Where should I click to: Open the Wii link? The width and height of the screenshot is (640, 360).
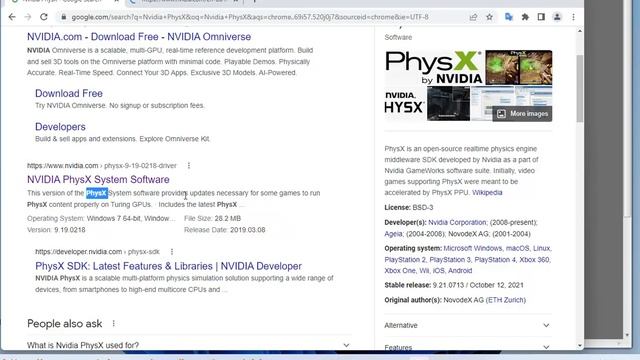[x=424, y=271]
